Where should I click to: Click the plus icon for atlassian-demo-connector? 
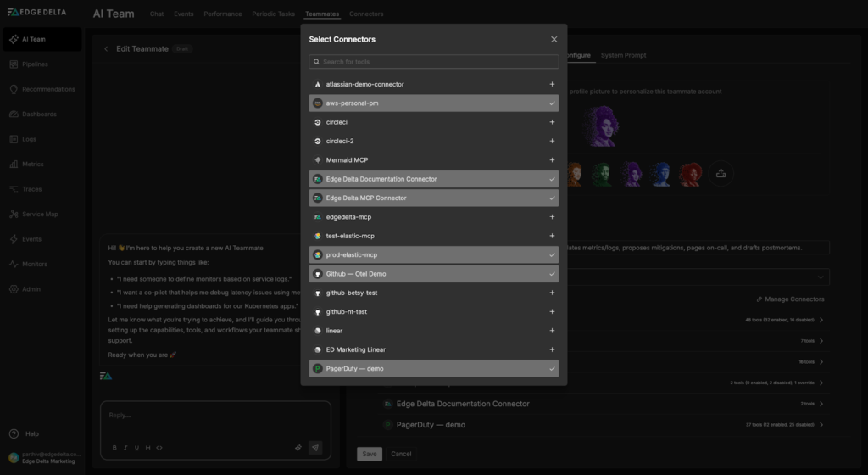tap(552, 85)
